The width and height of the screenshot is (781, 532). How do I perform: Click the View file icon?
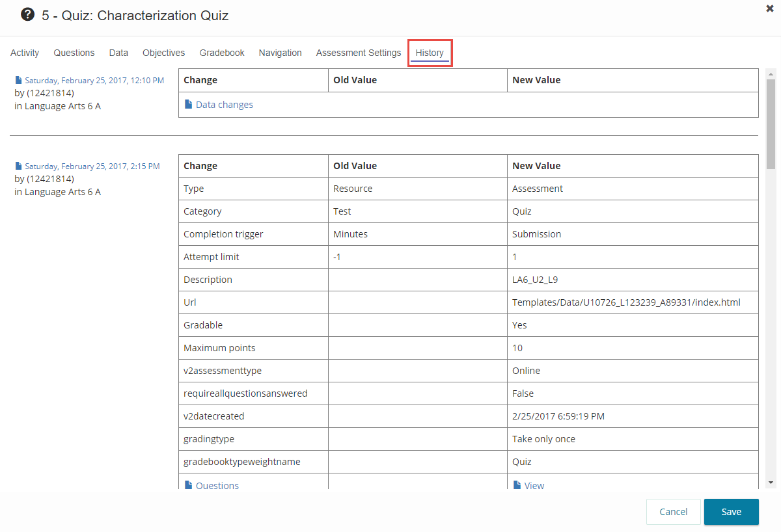point(517,485)
